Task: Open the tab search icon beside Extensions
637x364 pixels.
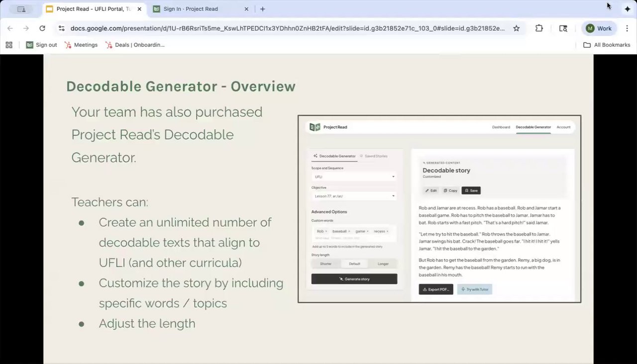Action: (563, 28)
